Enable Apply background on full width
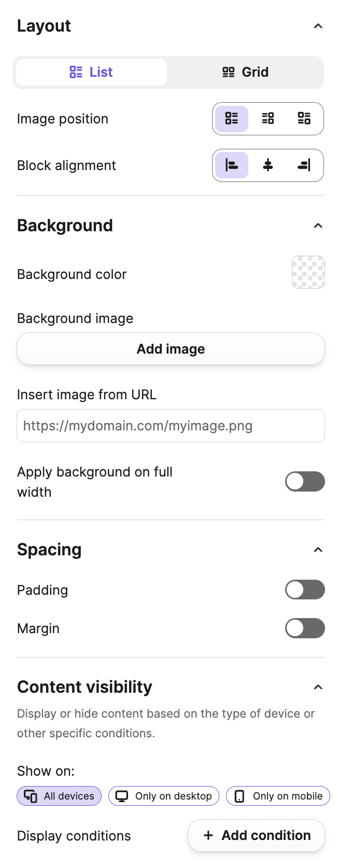The image size is (338, 868). coord(305,481)
